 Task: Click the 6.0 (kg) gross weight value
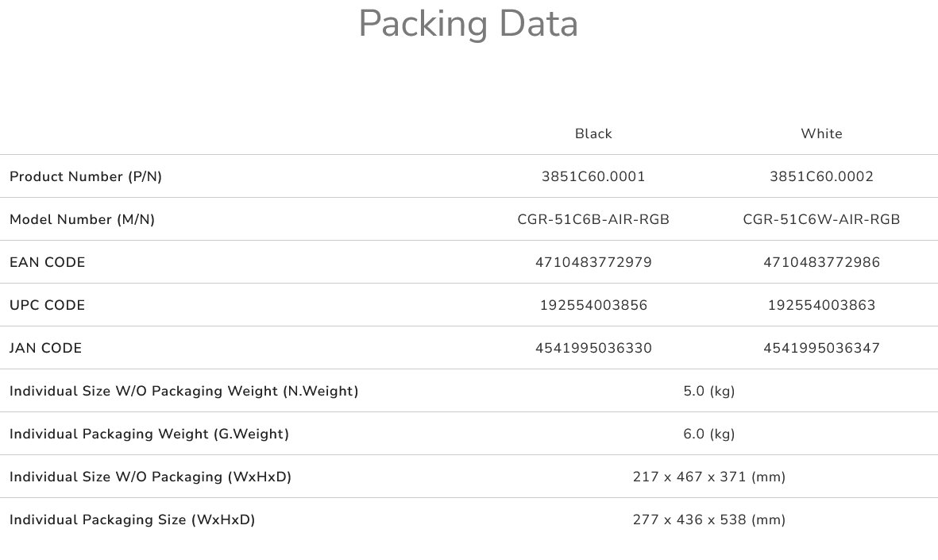(x=708, y=434)
